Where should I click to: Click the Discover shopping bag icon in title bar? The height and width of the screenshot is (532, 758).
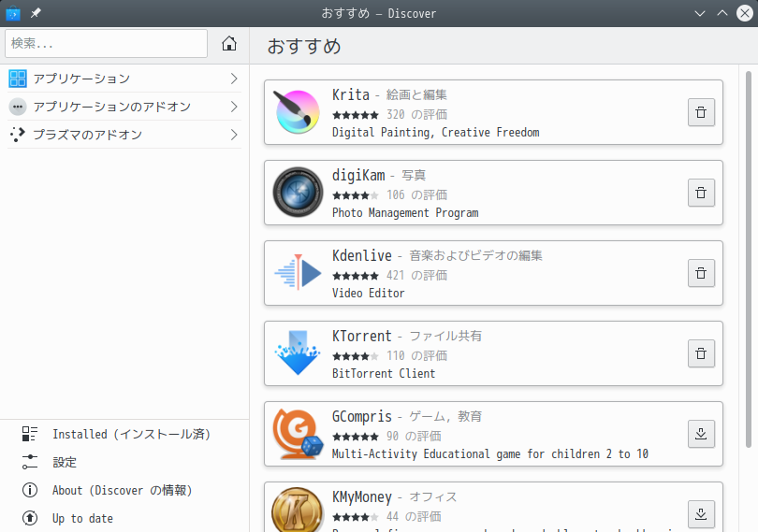click(x=13, y=13)
